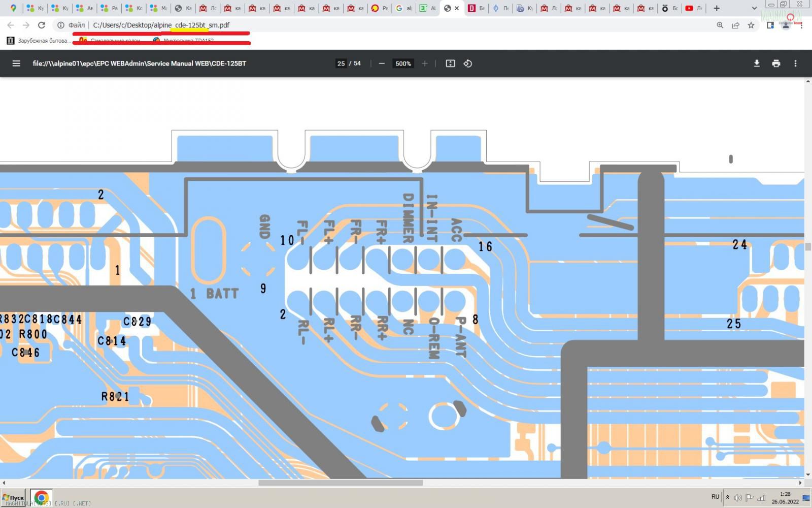Open the browser zoom magnifier icon
Screen dimensions: 812x508
tap(720, 25)
